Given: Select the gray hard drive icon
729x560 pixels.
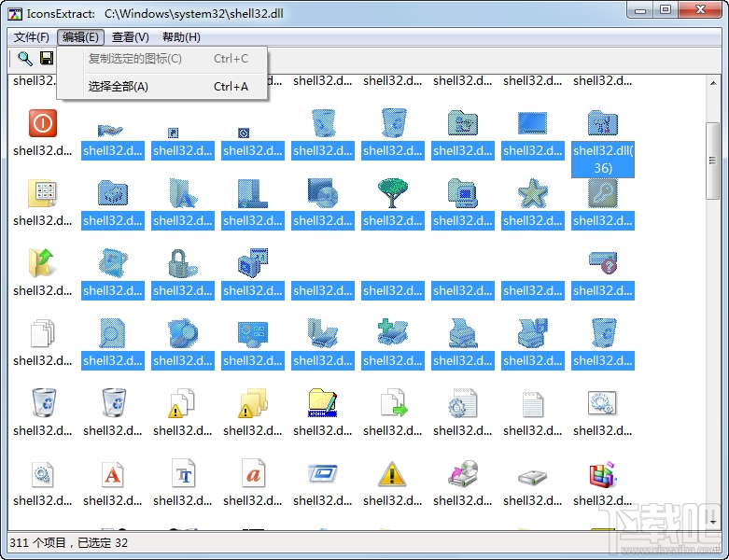Looking at the screenshot, I should (x=532, y=478).
